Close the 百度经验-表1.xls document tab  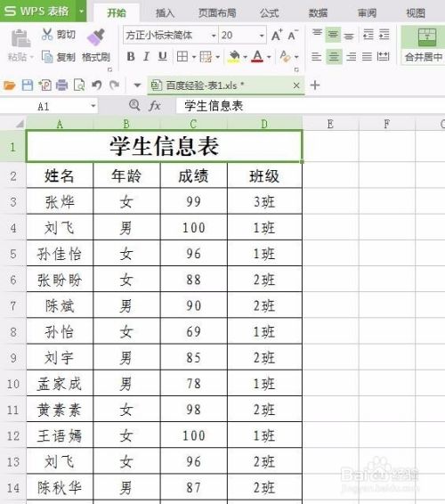pos(296,85)
